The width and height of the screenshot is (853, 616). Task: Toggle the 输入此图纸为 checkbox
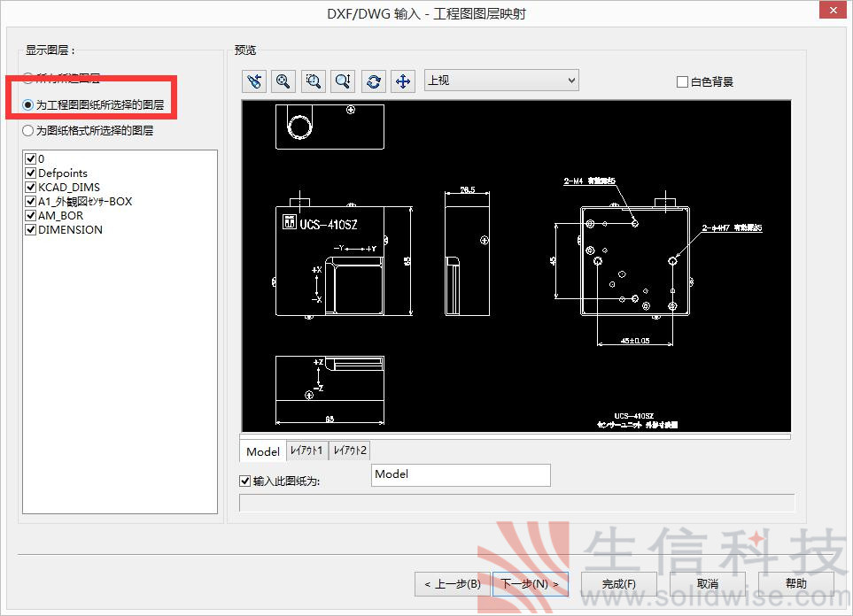tap(245, 481)
